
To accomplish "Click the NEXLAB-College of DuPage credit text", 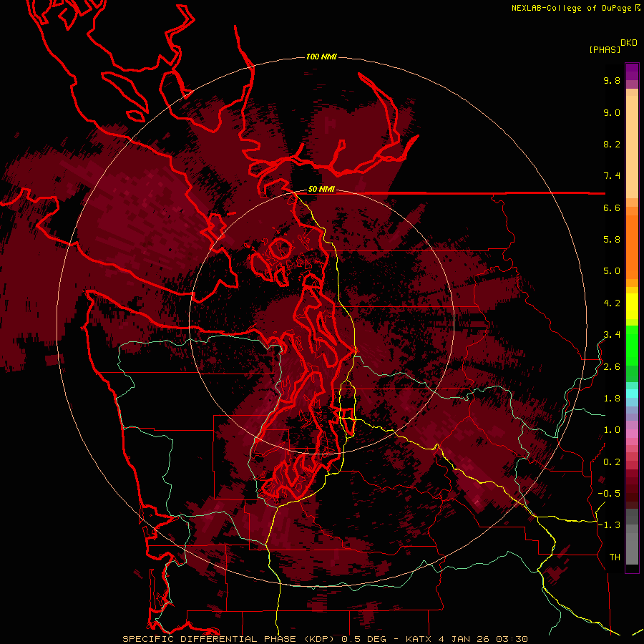I will pos(572,8).
